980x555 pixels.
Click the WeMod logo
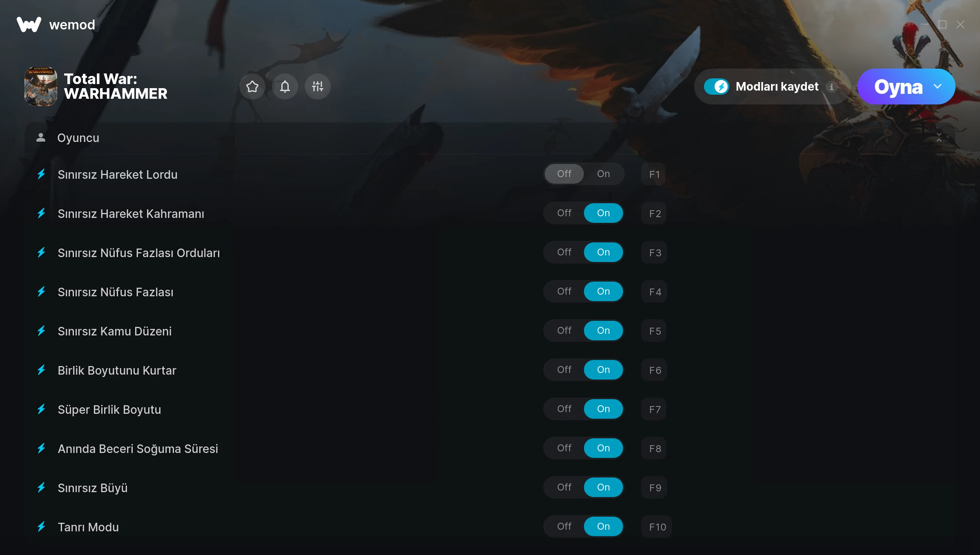tap(29, 24)
